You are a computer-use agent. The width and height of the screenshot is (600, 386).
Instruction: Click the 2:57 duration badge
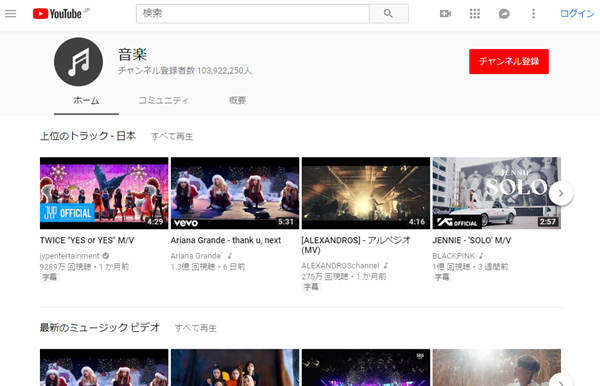(548, 222)
